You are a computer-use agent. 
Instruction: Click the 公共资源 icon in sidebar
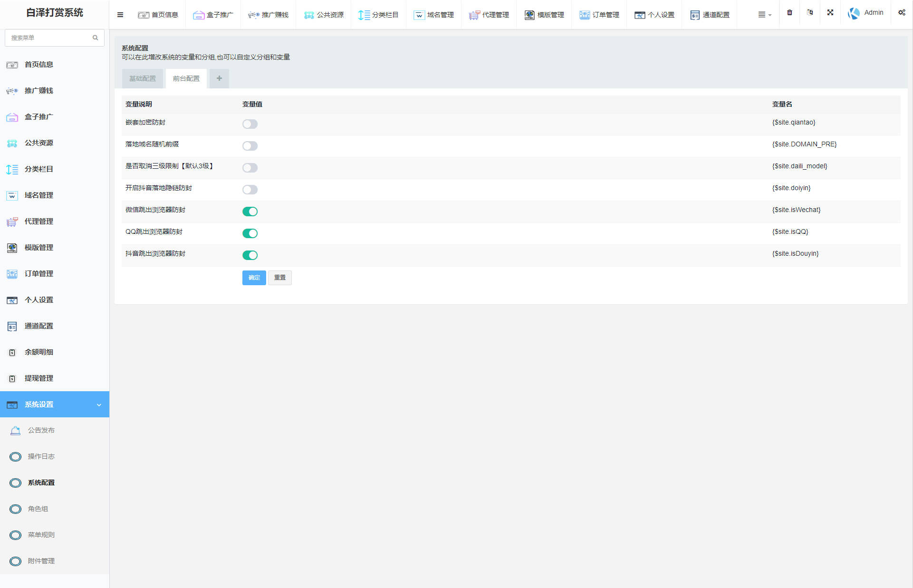(12, 143)
